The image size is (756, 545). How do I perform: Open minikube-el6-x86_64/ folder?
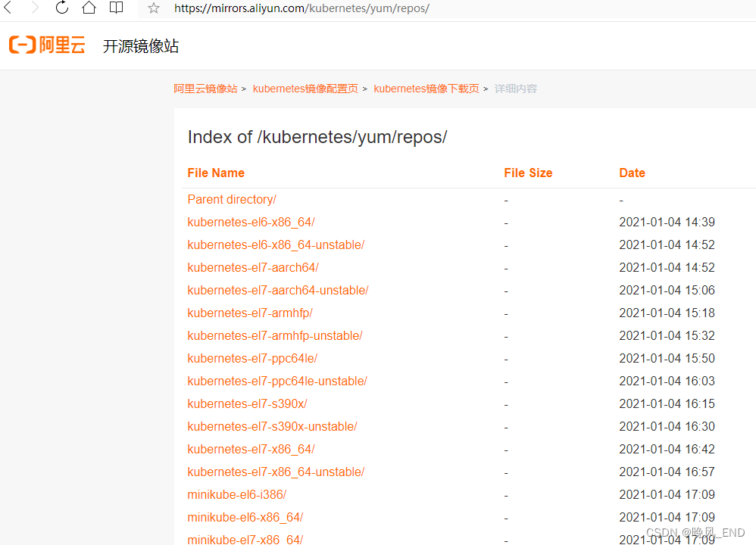click(245, 517)
